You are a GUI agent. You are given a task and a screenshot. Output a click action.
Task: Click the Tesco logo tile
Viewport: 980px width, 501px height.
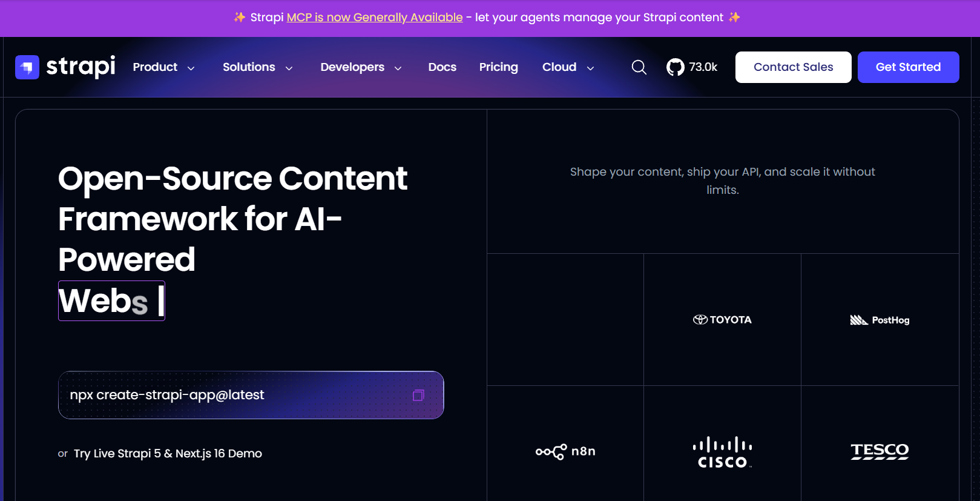click(x=880, y=451)
